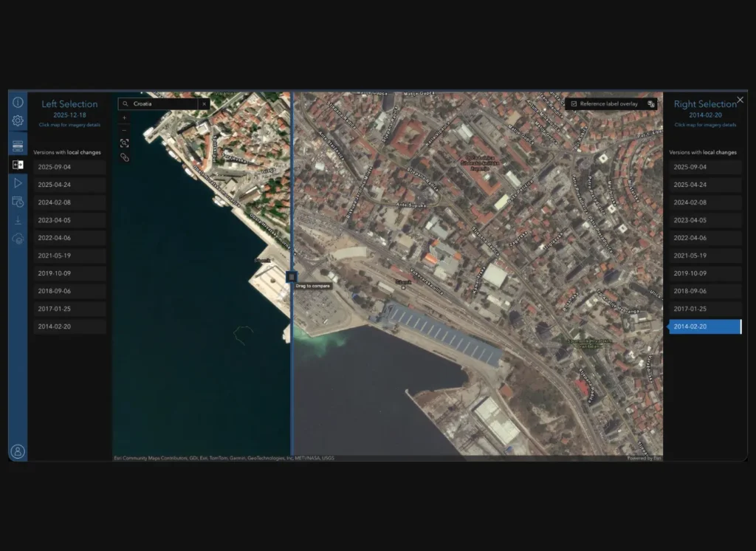Click the swipe divider drag handle

(x=292, y=276)
